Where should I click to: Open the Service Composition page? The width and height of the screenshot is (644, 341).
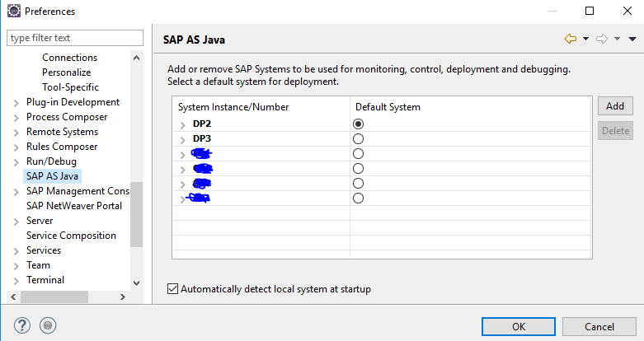click(71, 236)
